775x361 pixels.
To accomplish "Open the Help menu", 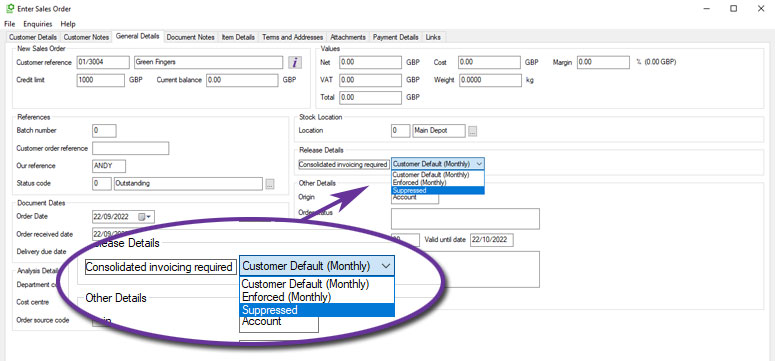I will 68,24.
